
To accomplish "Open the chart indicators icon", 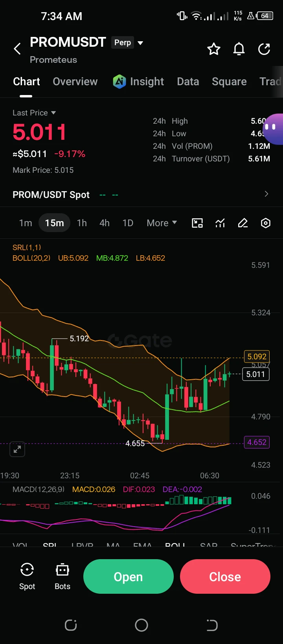I will 220,223.
